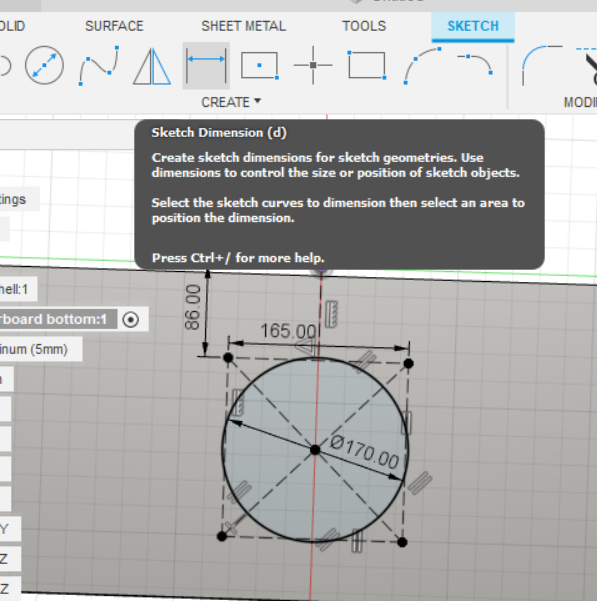Select the bottom-left rectangle corner point
This screenshot has width=597, height=601.
pos(221,536)
